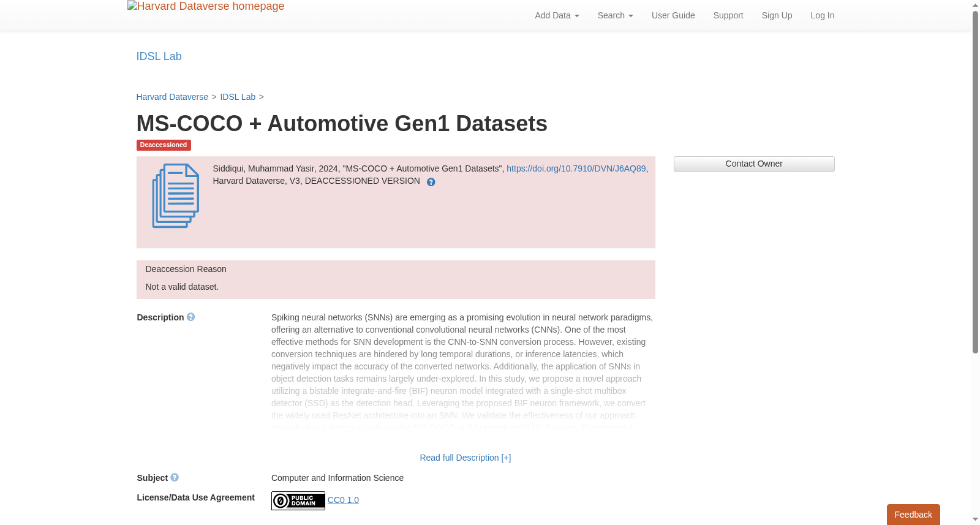Click the Contact Owner button
Image resolution: width=980 pixels, height=525 pixels.
tap(754, 164)
